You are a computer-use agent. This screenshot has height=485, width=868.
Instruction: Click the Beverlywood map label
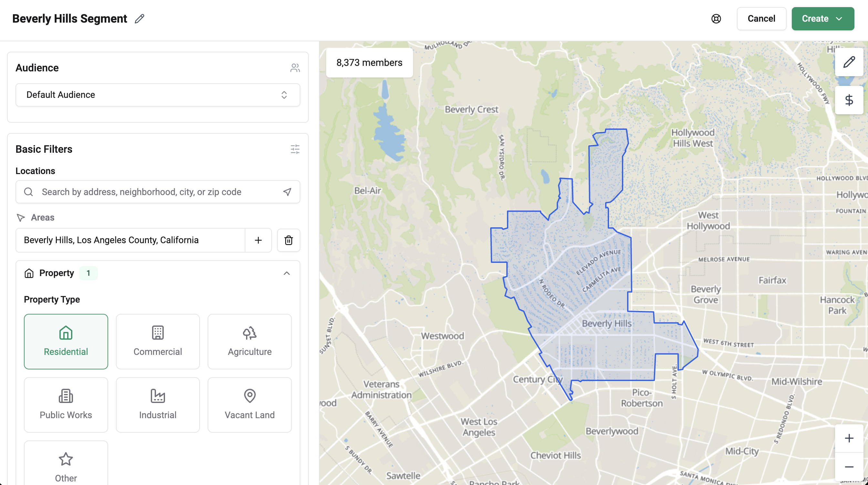coord(612,431)
